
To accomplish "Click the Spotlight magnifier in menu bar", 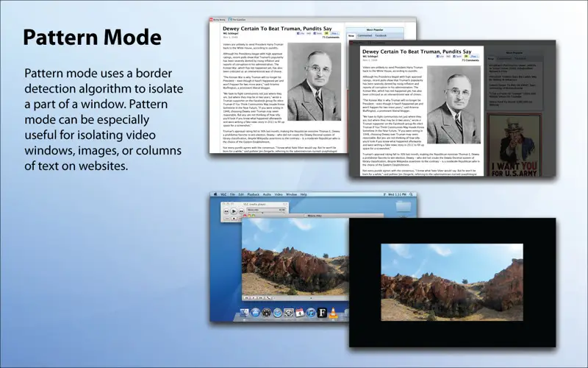I will pyautogui.click(x=411, y=194).
